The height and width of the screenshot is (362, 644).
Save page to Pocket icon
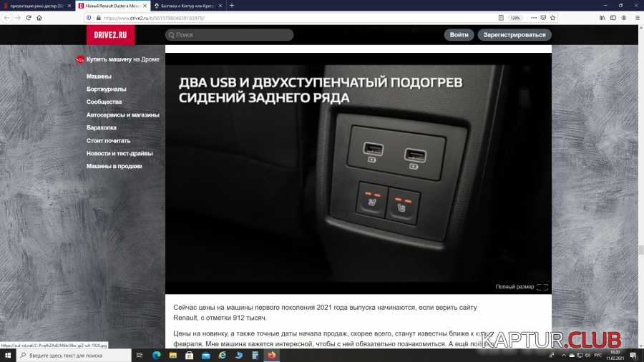coord(543,18)
